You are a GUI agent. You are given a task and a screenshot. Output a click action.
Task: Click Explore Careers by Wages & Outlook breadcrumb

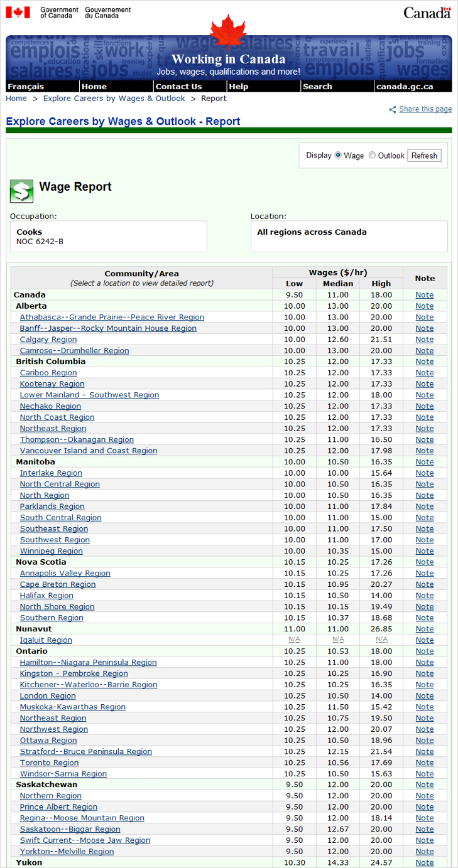tap(114, 99)
